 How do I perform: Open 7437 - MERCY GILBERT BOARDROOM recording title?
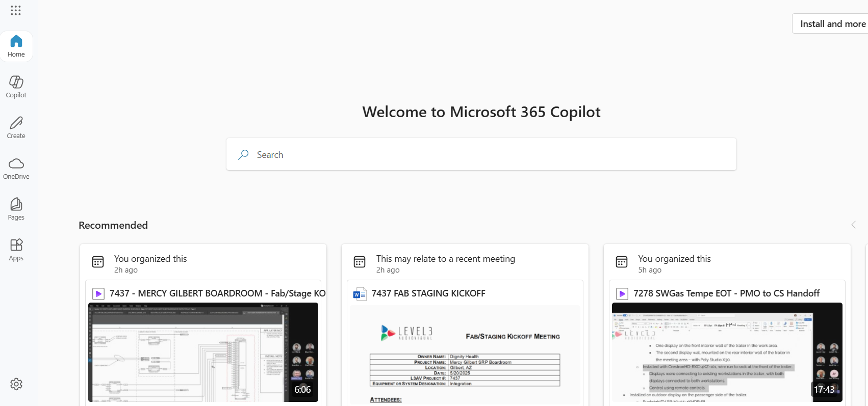[x=217, y=293]
